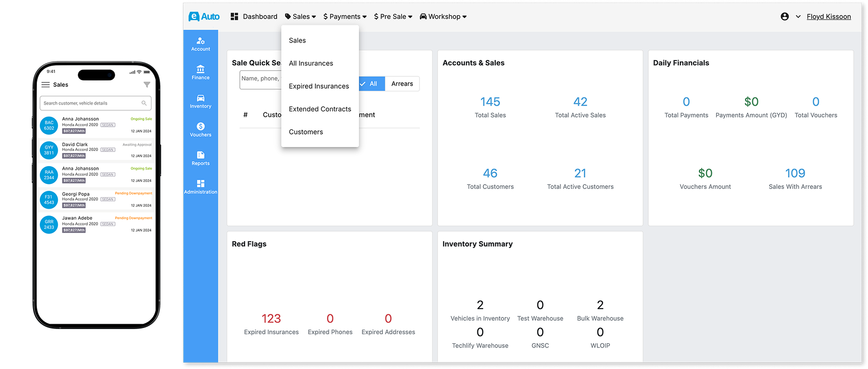
Task: Click the Total Vouchers value
Action: pos(816,102)
